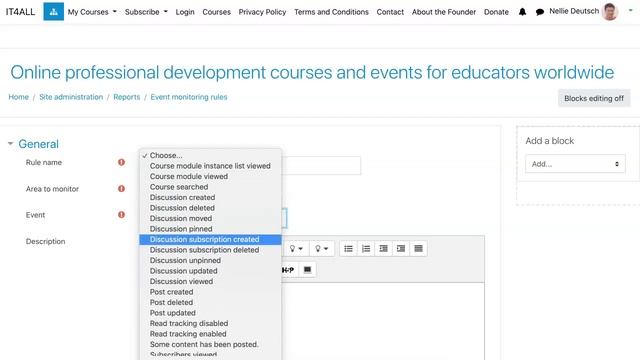
Task: Open the first lightbulb colour dropdown in the editor
Action: (296, 249)
